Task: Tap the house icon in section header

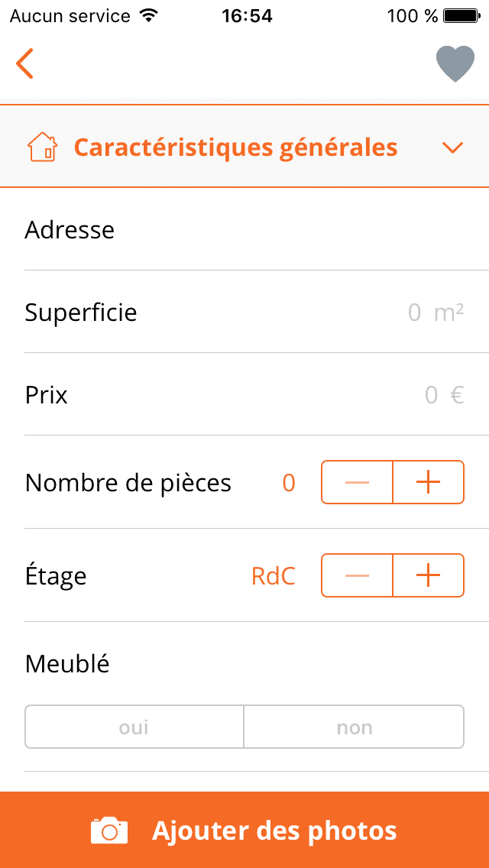Action: [42, 147]
